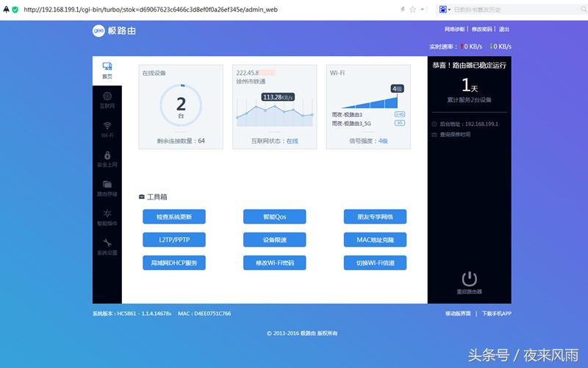Click the 5G band badge
Image resolution: width=588 pixels, height=368 pixels.
[399, 123]
